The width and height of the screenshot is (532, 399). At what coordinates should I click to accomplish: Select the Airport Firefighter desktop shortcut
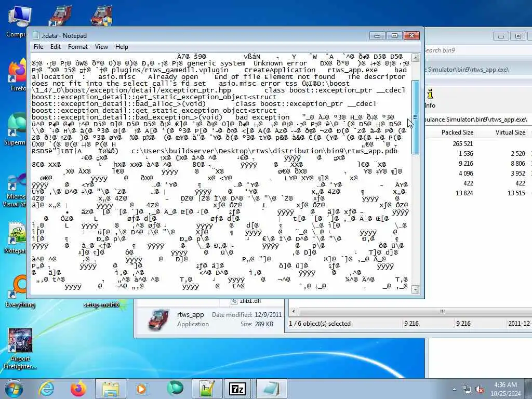coord(20,349)
